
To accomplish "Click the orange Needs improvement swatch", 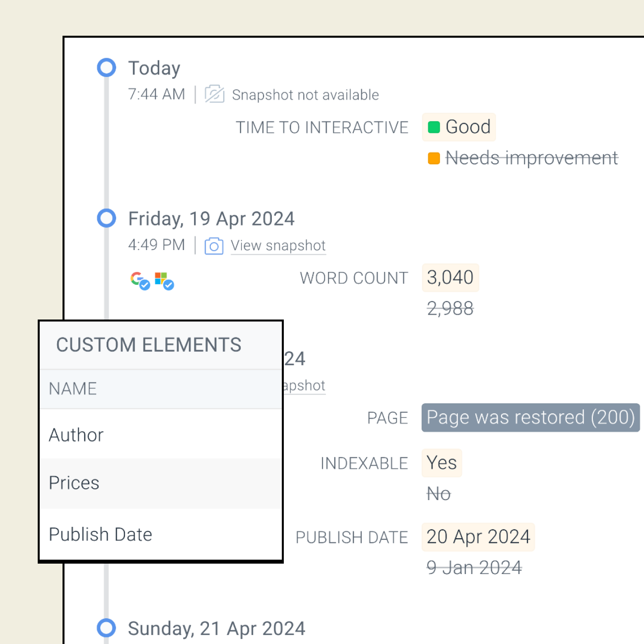I will (x=434, y=158).
